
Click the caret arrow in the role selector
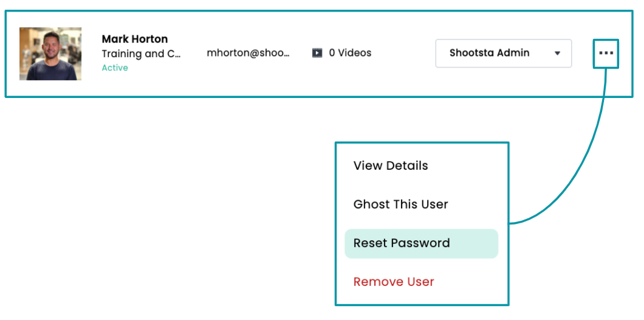point(557,54)
